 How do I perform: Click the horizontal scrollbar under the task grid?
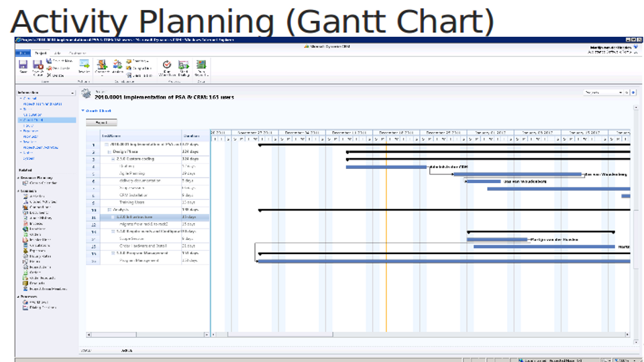point(147,334)
